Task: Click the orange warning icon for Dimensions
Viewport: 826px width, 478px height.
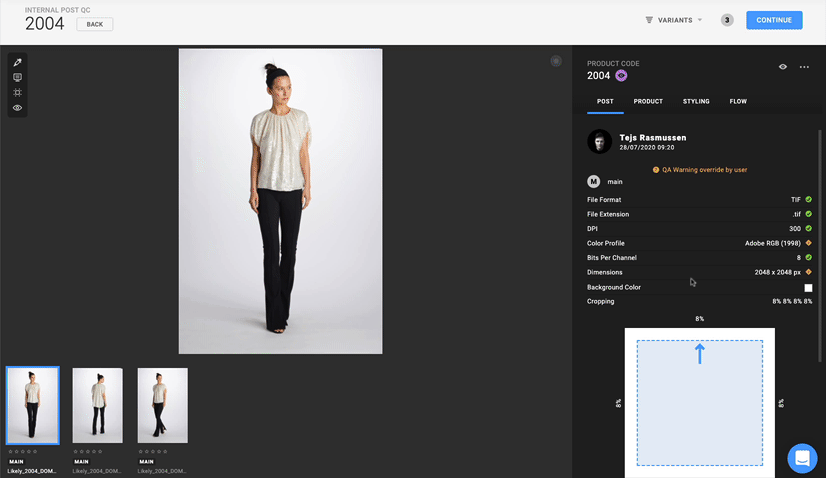Action: tap(808, 272)
